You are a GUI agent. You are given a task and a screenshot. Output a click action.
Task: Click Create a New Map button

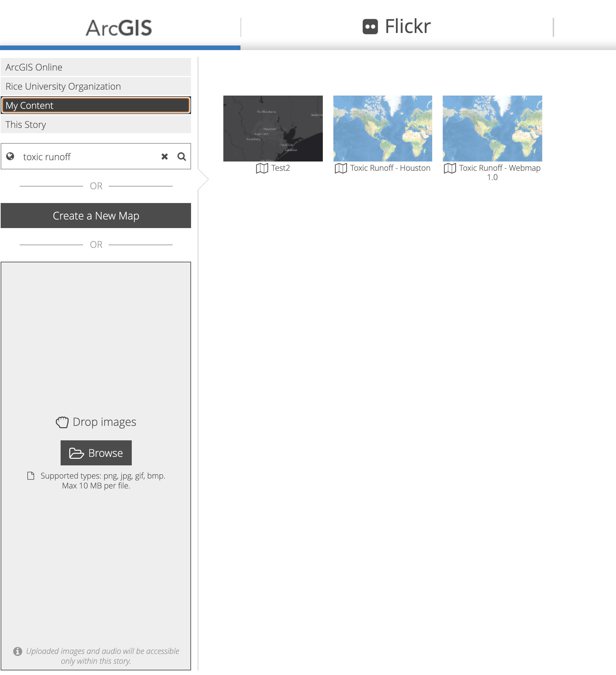(96, 216)
